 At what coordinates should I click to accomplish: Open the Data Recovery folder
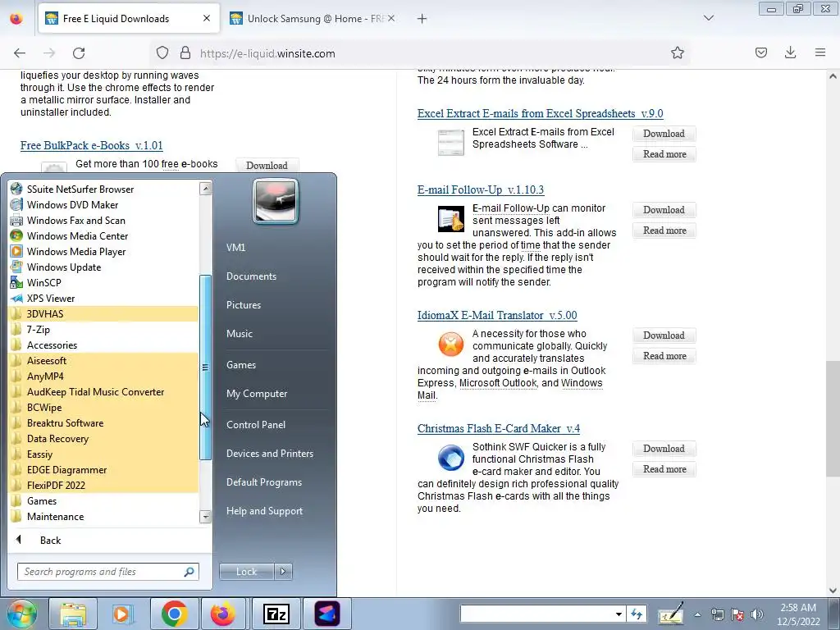(x=103, y=438)
